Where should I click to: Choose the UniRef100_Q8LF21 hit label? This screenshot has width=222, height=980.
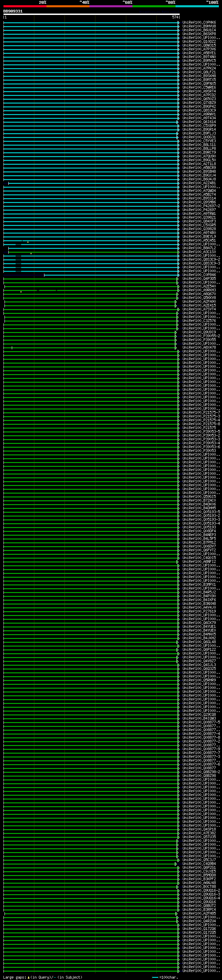click(x=199, y=72)
